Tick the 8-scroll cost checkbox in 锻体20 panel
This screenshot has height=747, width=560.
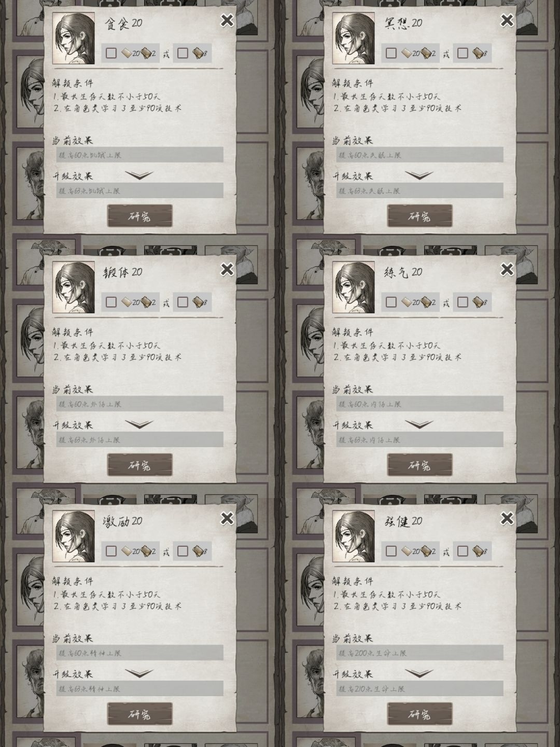tap(183, 302)
